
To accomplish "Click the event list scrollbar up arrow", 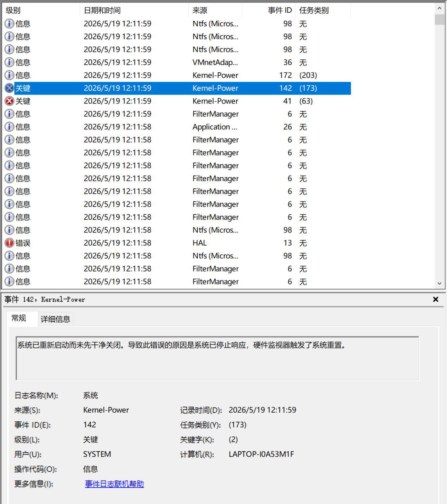I will pos(440,8).
